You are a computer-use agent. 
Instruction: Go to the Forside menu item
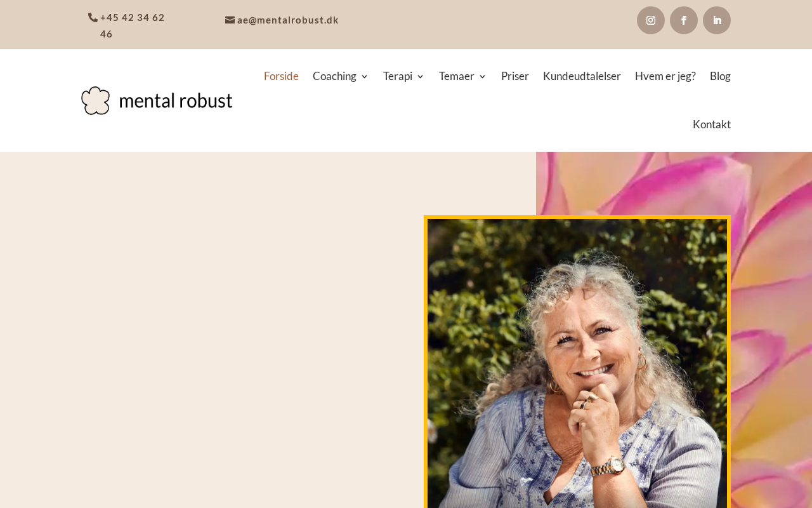click(x=281, y=76)
